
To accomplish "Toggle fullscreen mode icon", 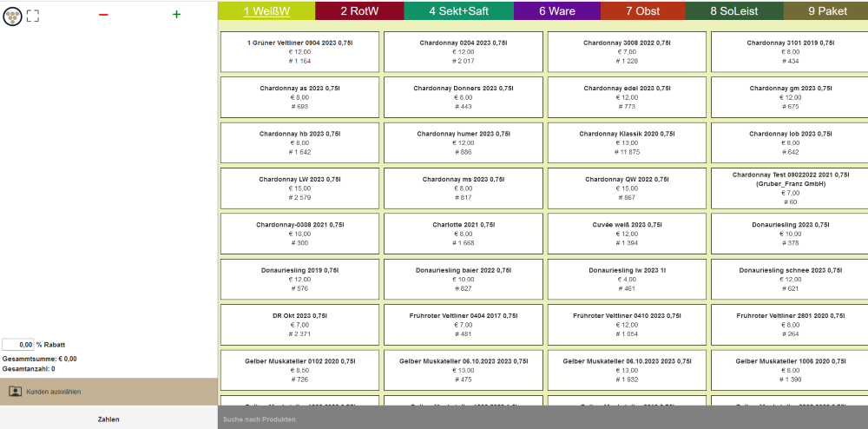I will (33, 15).
